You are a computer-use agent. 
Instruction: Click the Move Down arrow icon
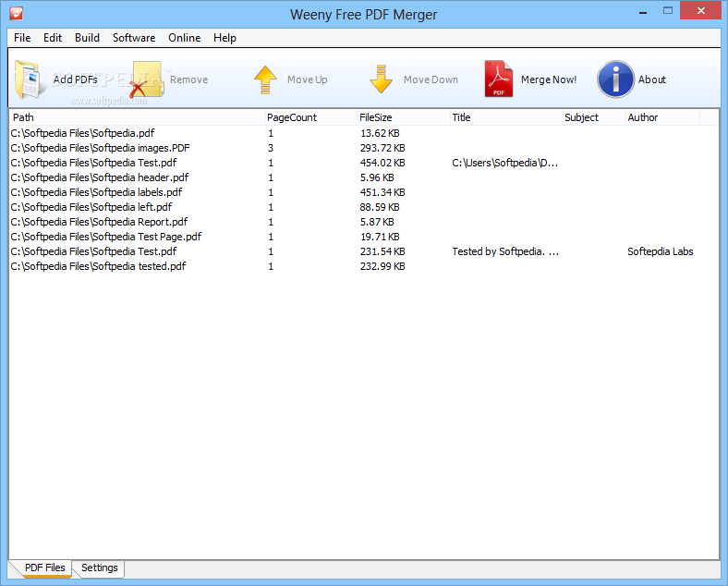[x=382, y=79]
